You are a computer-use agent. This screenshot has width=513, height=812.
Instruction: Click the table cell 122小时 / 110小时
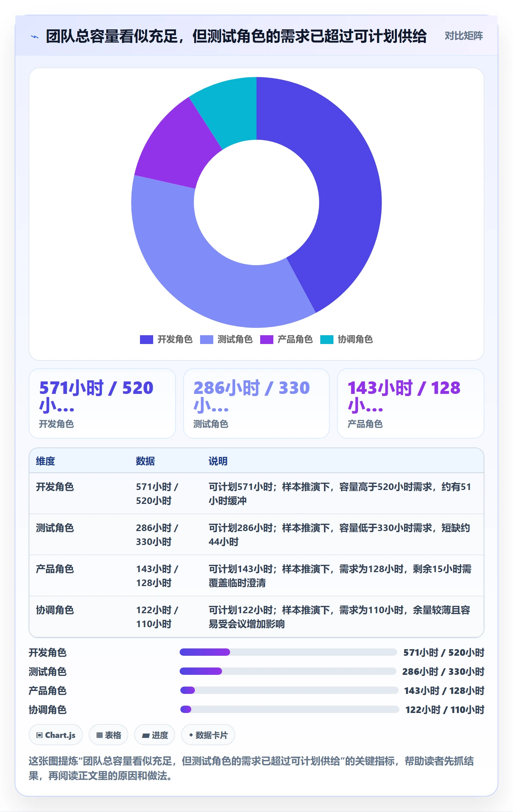(157, 617)
